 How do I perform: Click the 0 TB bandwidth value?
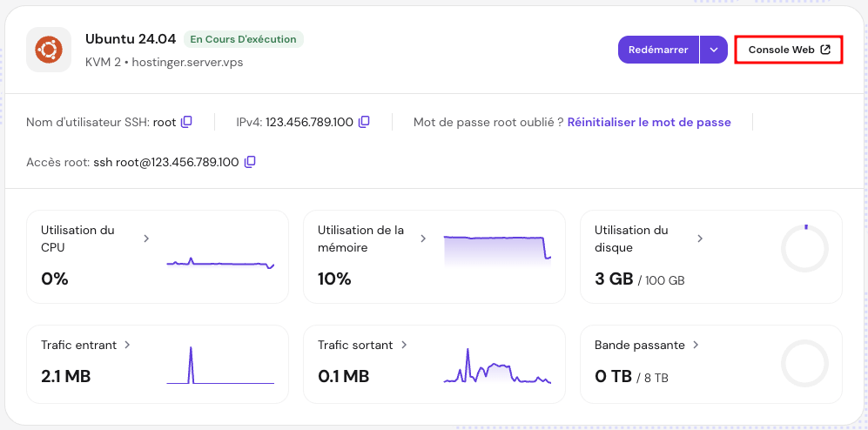click(x=614, y=377)
